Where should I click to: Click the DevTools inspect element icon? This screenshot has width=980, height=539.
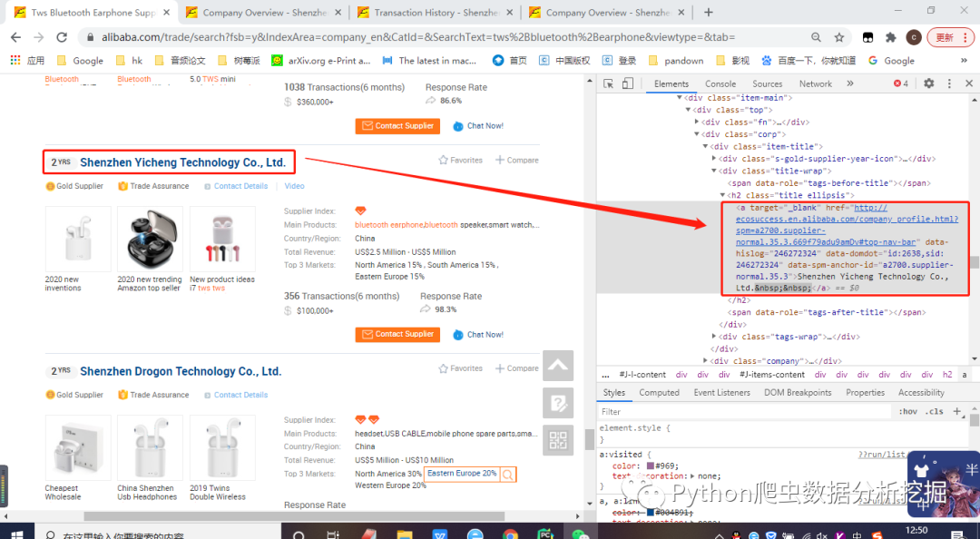pyautogui.click(x=608, y=83)
